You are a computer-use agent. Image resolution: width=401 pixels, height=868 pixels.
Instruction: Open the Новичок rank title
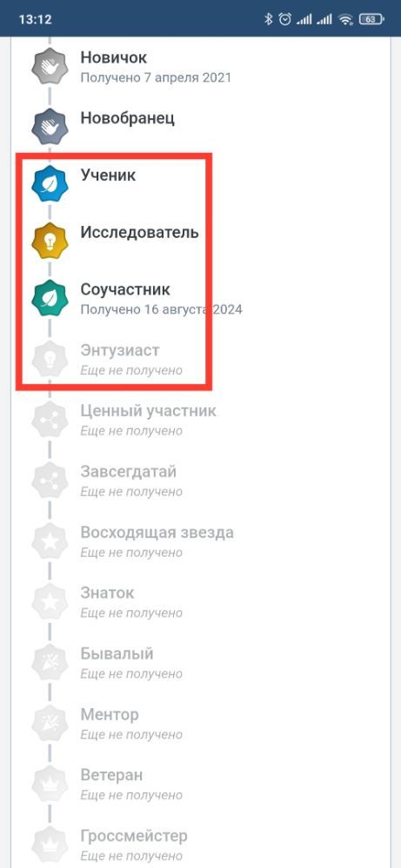pos(114,57)
